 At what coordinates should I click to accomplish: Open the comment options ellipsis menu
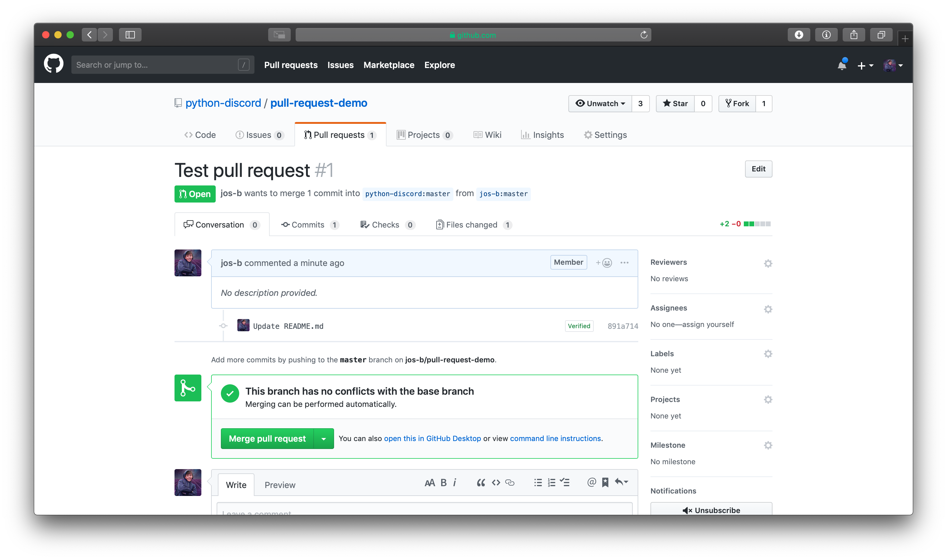624,263
